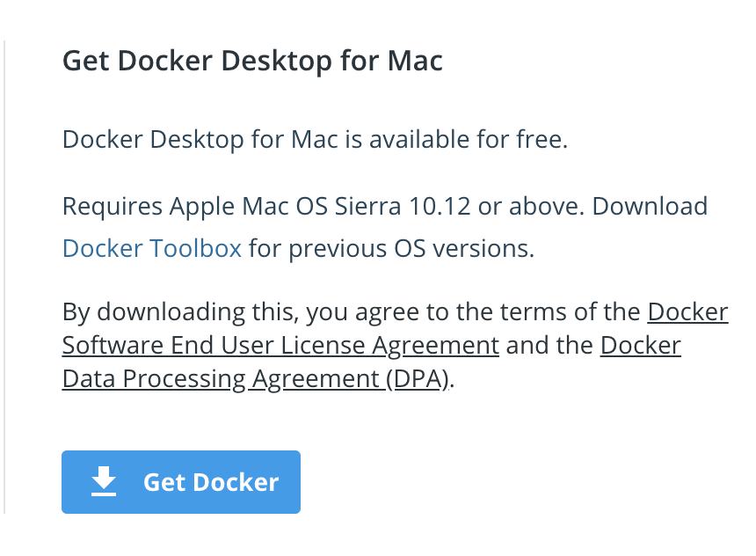
Task: Click 'for previous OS versions.' text
Action: tap(391, 249)
